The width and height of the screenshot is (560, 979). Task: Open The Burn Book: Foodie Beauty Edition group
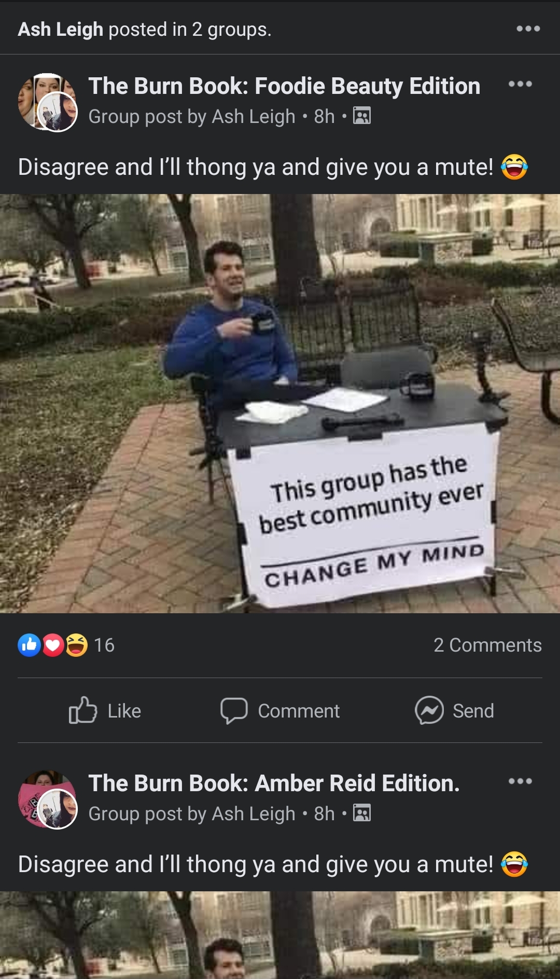pyautogui.click(x=284, y=86)
